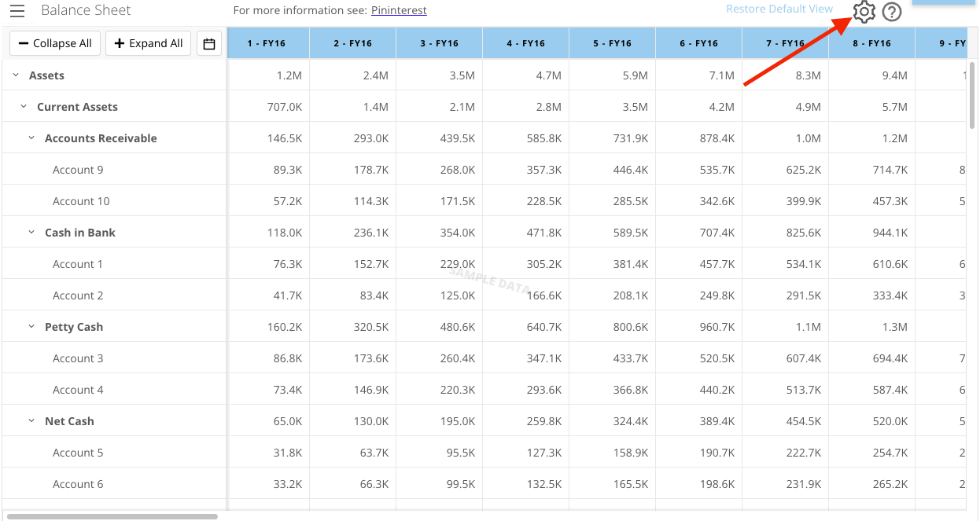Click Restore Default View link
The width and height of the screenshot is (980, 521).
779,9
